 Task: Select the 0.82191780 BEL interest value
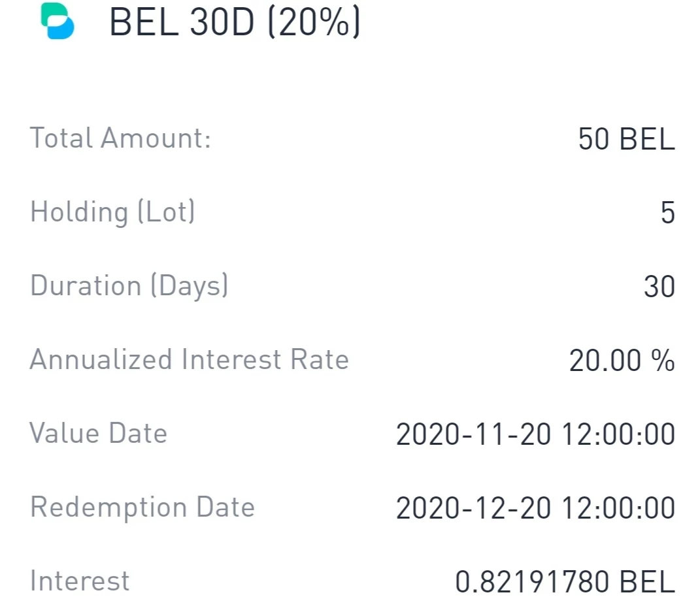click(x=565, y=582)
